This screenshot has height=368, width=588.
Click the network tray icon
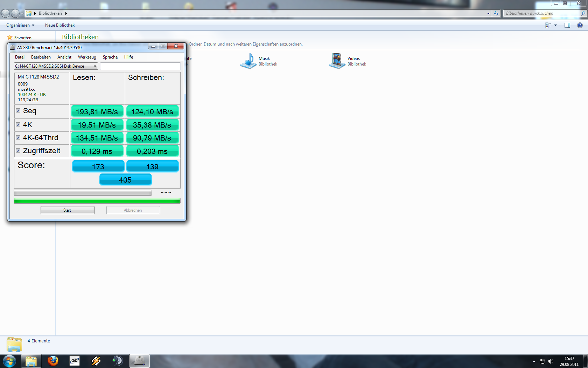coord(542,361)
